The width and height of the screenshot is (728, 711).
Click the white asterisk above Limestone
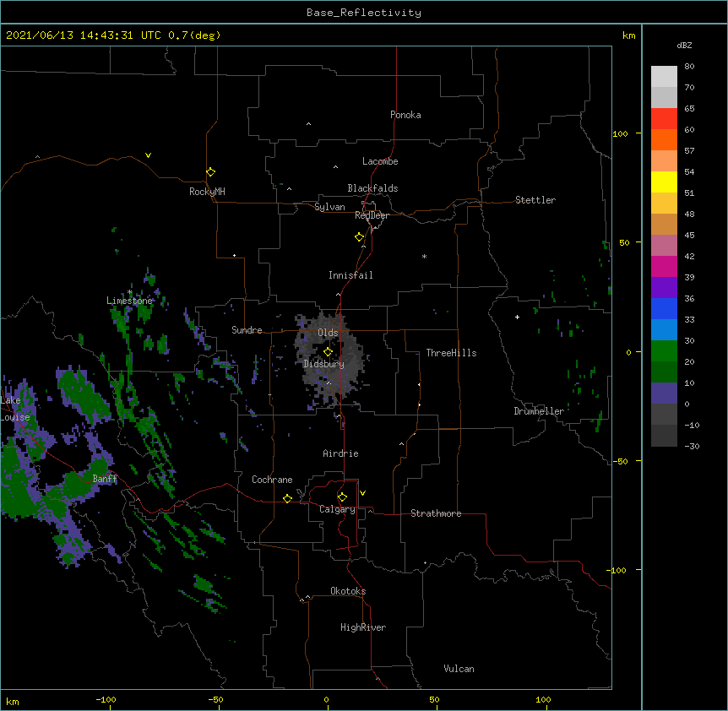pos(130,292)
